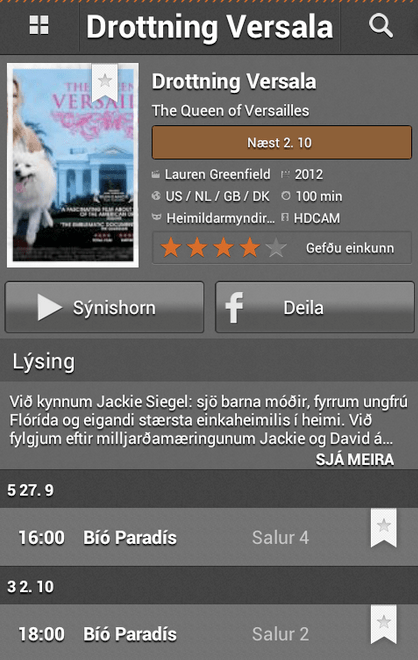
Task: Expand description with SJÁ MEIRA
Action: click(x=355, y=459)
